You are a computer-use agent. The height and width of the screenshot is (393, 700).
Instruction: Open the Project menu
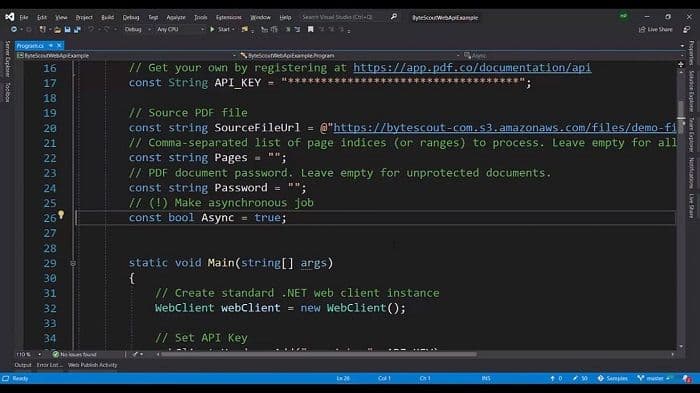pos(84,17)
